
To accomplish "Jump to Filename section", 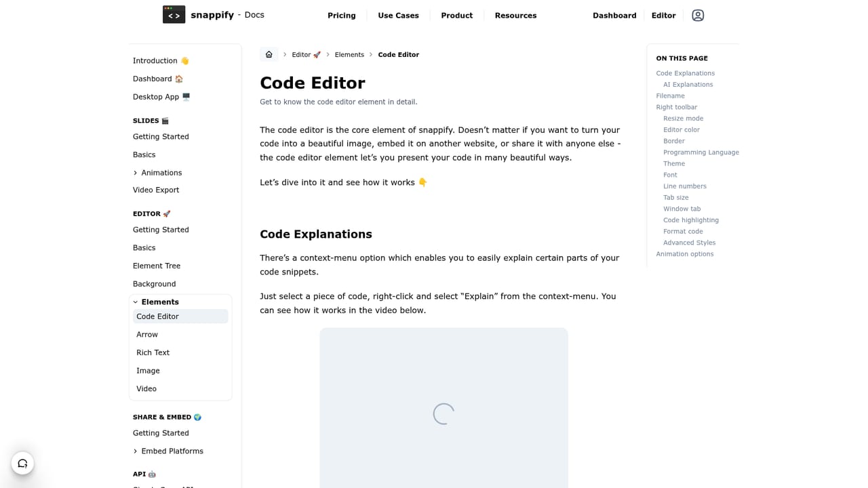I will click(670, 96).
